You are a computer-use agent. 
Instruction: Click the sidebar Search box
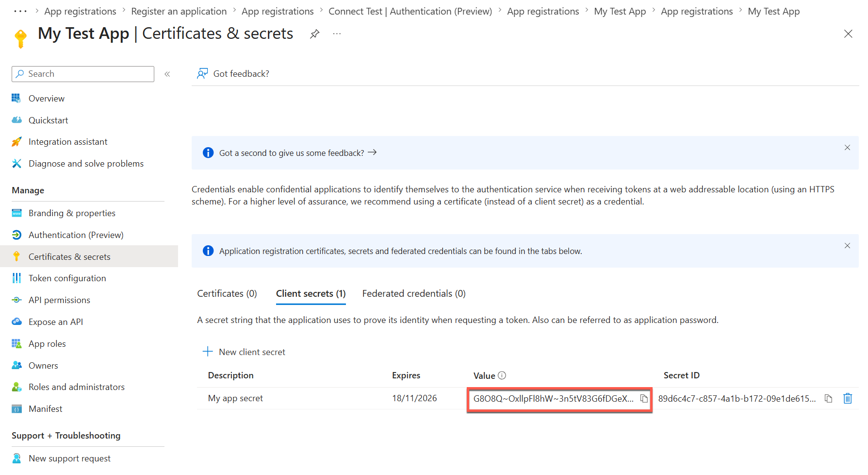tap(83, 74)
